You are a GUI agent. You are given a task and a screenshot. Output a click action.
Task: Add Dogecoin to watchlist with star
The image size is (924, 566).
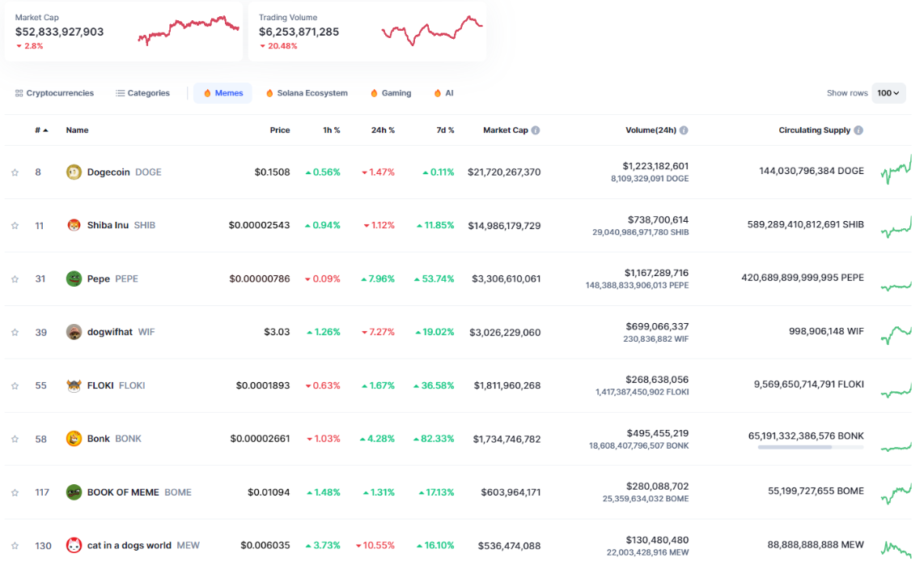tap(15, 172)
